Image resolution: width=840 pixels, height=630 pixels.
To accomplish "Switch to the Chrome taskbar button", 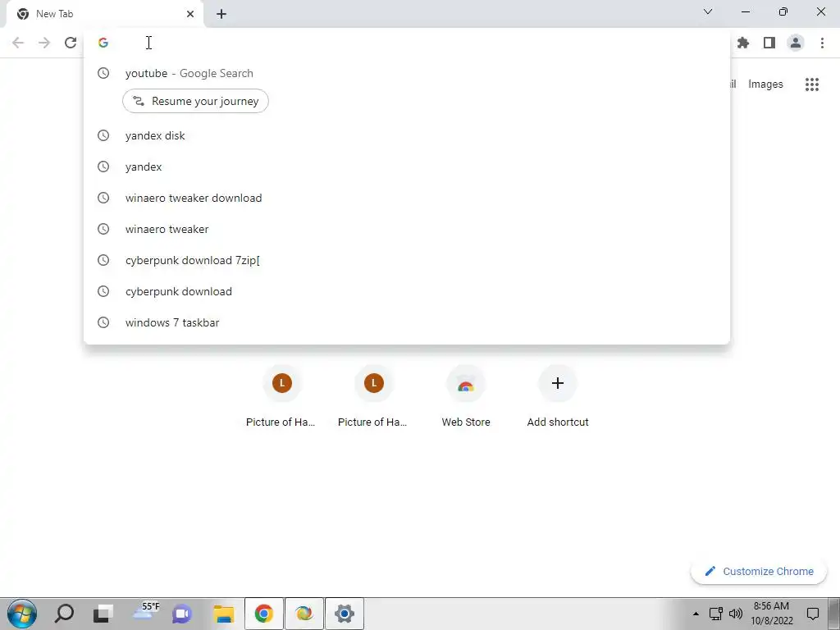I will point(264,614).
